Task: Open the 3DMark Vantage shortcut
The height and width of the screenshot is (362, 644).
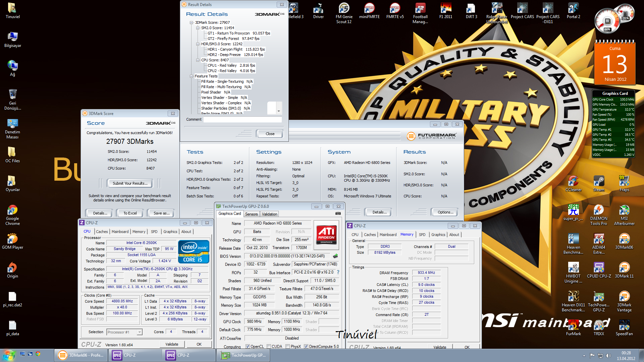Action: pyautogui.click(x=624, y=301)
